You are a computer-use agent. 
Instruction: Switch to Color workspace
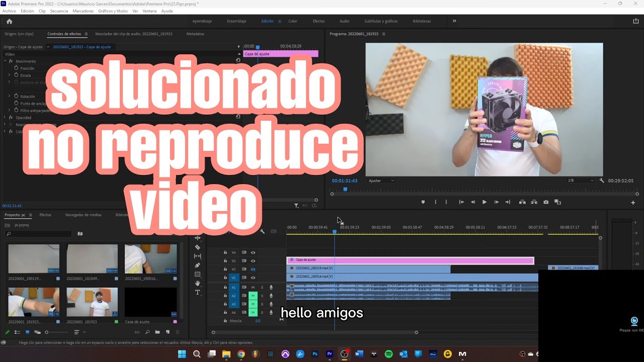click(293, 21)
